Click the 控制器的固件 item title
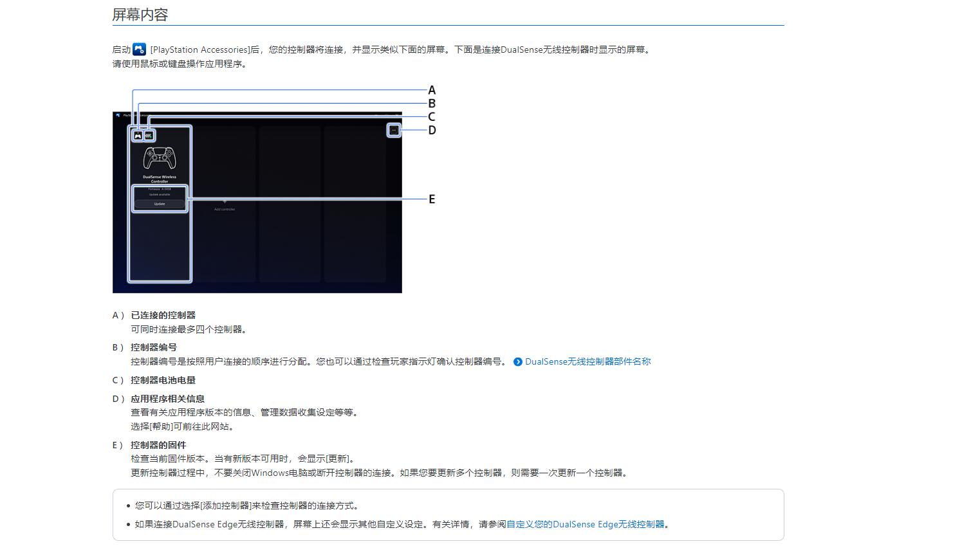980x555 pixels. point(158,445)
